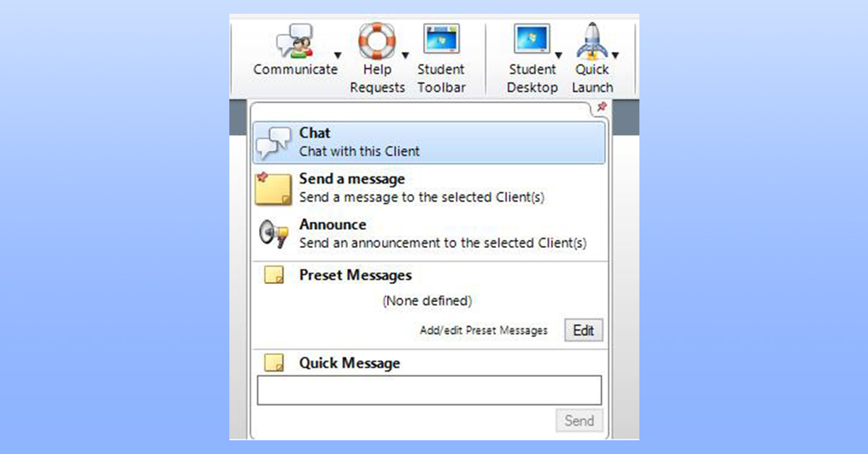Viewport: 868px width, 454px height.
Task: Click the Student Desktop monitor icon
Action: [532, 41]
